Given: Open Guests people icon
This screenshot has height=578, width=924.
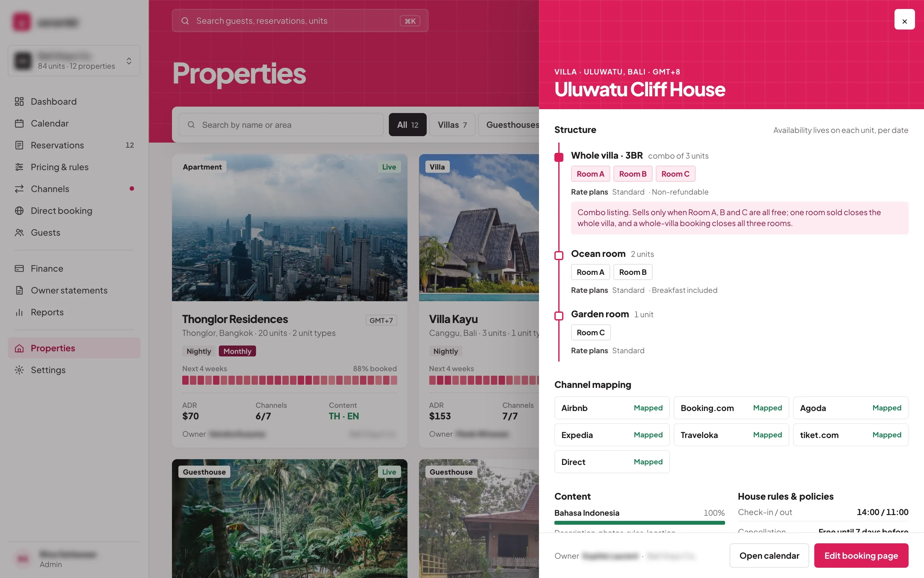Looking at the screenshot, I should pyautogui.click(x=19, y=232).
